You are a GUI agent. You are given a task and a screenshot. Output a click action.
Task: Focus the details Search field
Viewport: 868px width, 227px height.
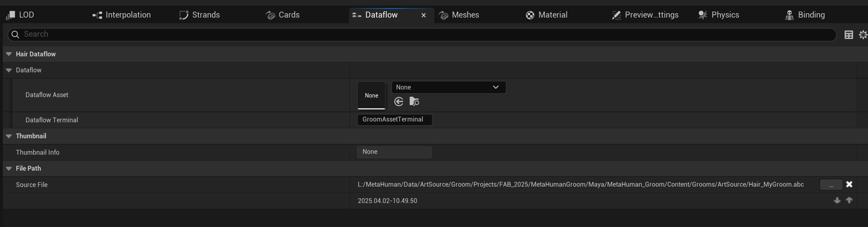point(422,34)
